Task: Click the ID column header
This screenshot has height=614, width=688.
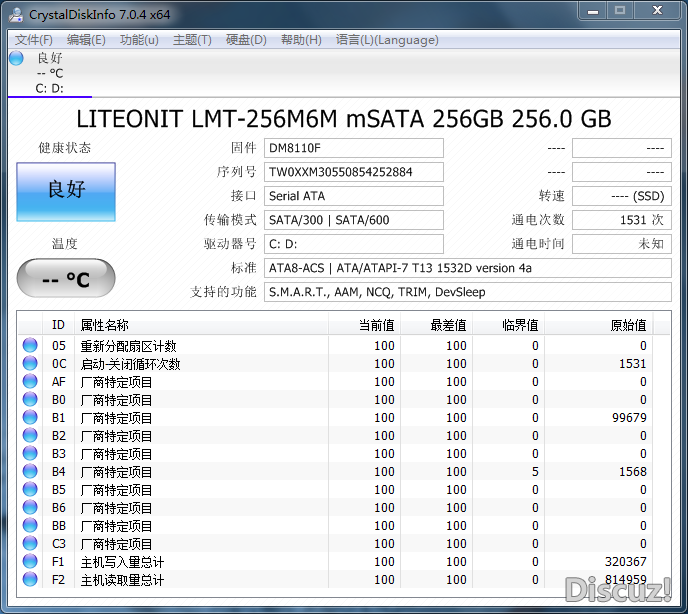Action: (x=58, y=325)
